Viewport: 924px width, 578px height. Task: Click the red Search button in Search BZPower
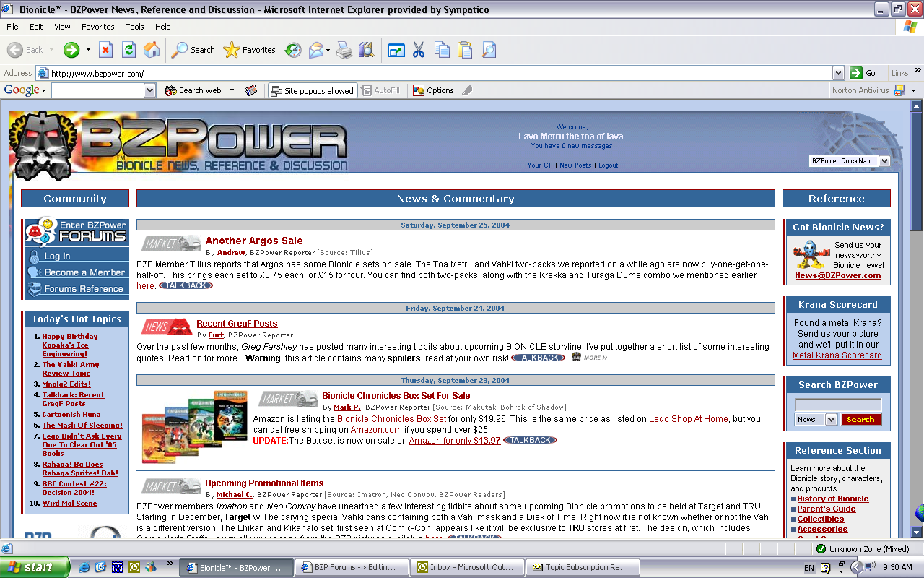(x=860, y=419)
